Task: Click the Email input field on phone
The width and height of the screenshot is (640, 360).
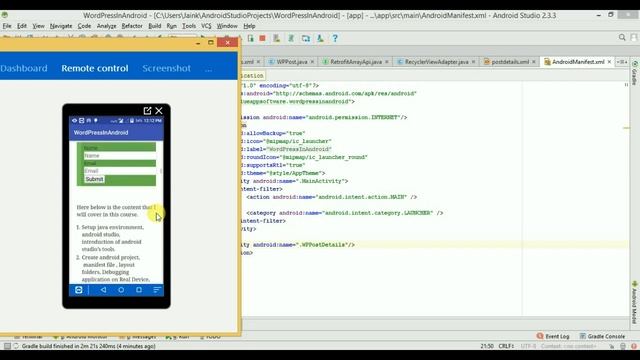Action: click(x=120, y=171)
